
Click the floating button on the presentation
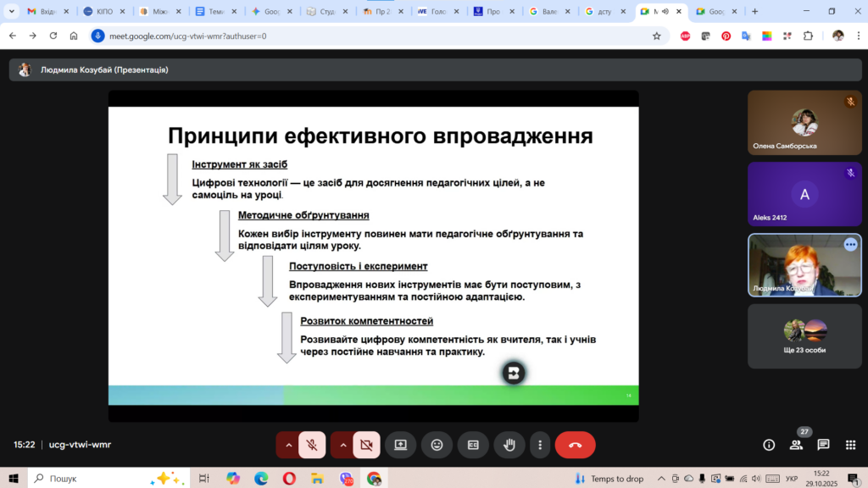click(514, 373)
